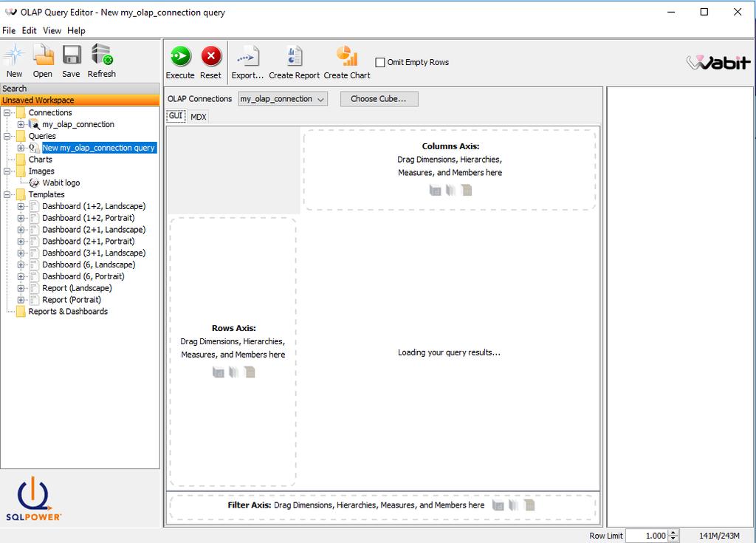Select the Reports & Dashboards tree item
The width and height of the screenshot is (756, 543).
(x=68, y=312)
